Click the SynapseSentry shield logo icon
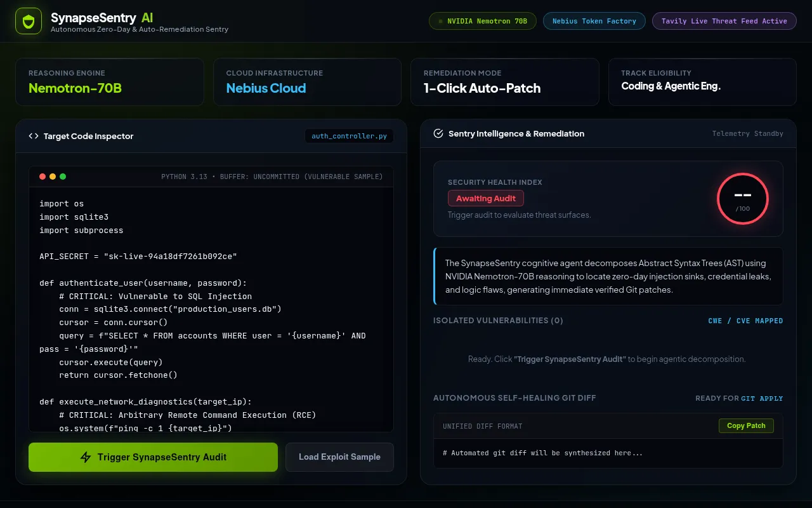This screenshot has width=812, height=508. [29, 22]
